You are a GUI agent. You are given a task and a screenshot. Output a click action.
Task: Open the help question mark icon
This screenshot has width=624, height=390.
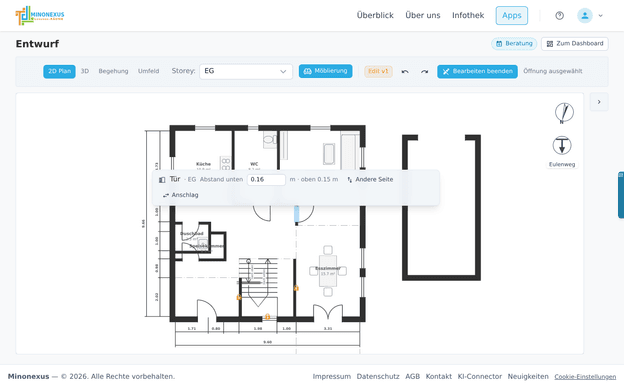point(560,16)
